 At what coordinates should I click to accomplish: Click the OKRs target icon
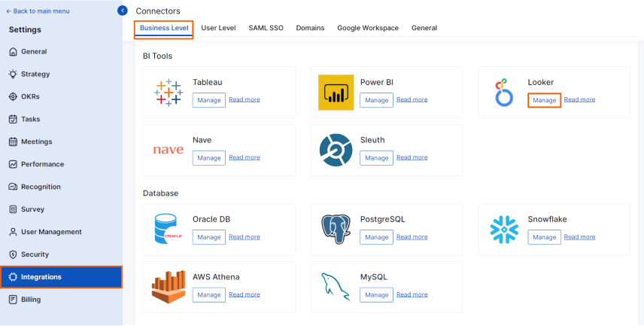pos(13,96)
